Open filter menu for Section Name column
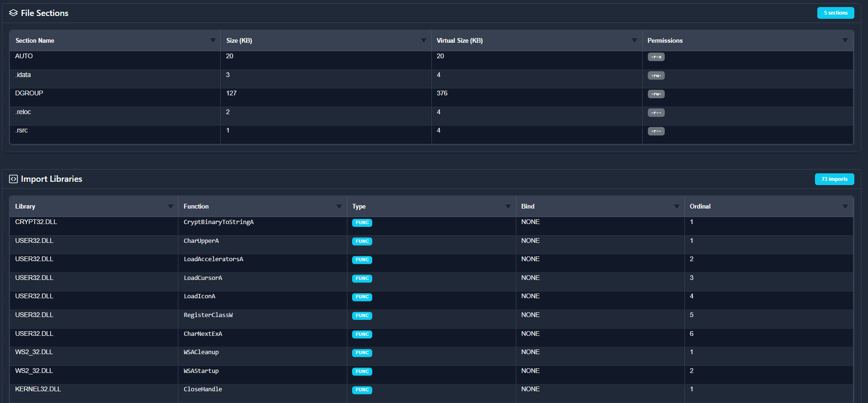The height and width of the screenshot is (403, 868). pos(213,40)
